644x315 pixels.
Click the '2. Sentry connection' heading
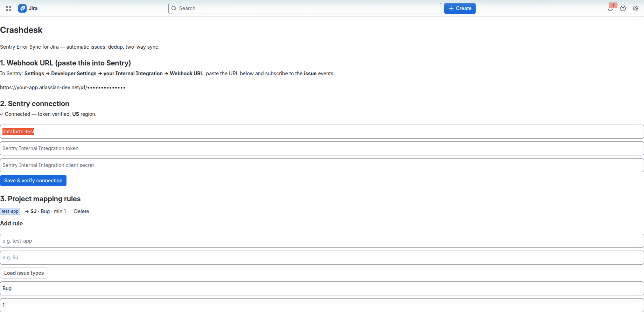(x=35, y=104)
